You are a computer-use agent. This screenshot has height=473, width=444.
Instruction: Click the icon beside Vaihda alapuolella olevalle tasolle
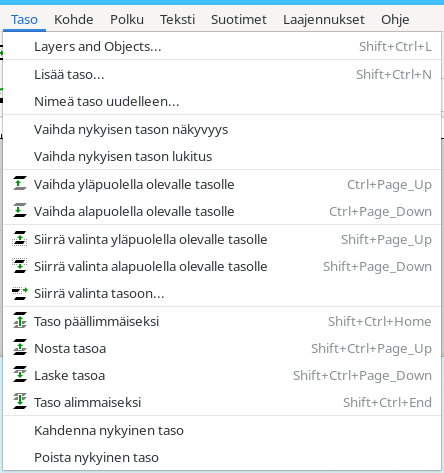coord(20,211)
